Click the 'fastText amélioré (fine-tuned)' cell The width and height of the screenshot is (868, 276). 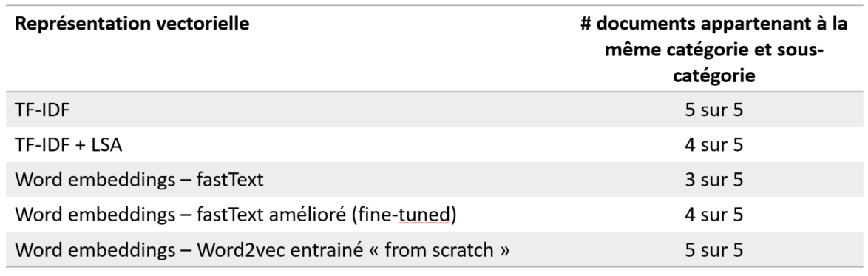pos(235,215)
